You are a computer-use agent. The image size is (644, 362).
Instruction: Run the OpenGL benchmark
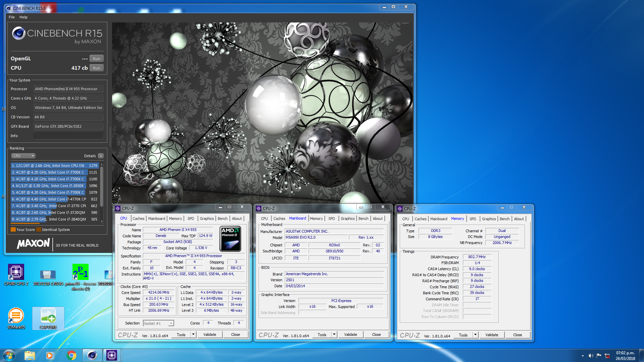(x=96, y=59)
